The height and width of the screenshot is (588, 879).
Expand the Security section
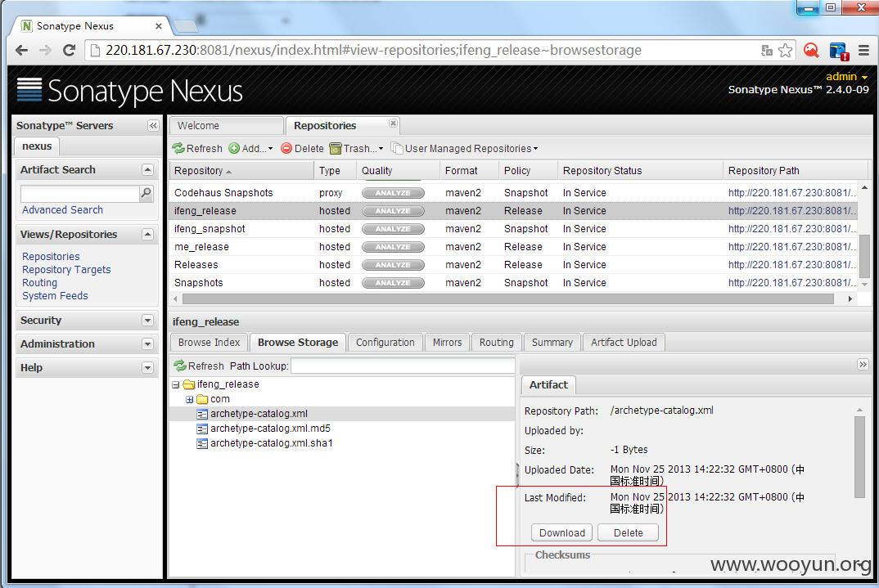click(x=147, y=321)
